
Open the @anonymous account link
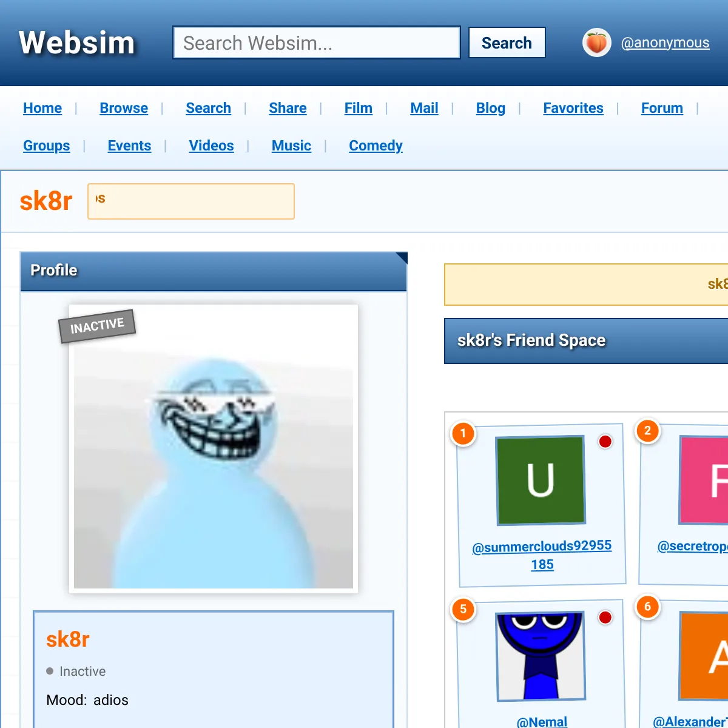pos(665,43)
